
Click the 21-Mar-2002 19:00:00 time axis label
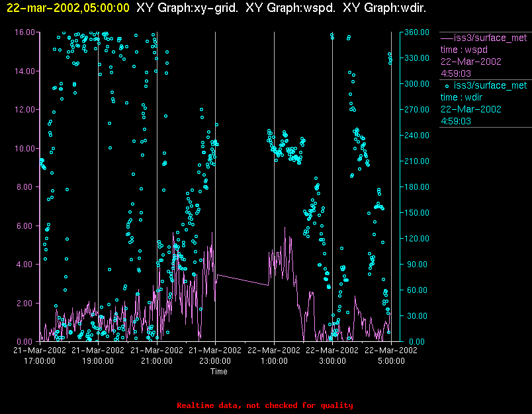[98, 355]
